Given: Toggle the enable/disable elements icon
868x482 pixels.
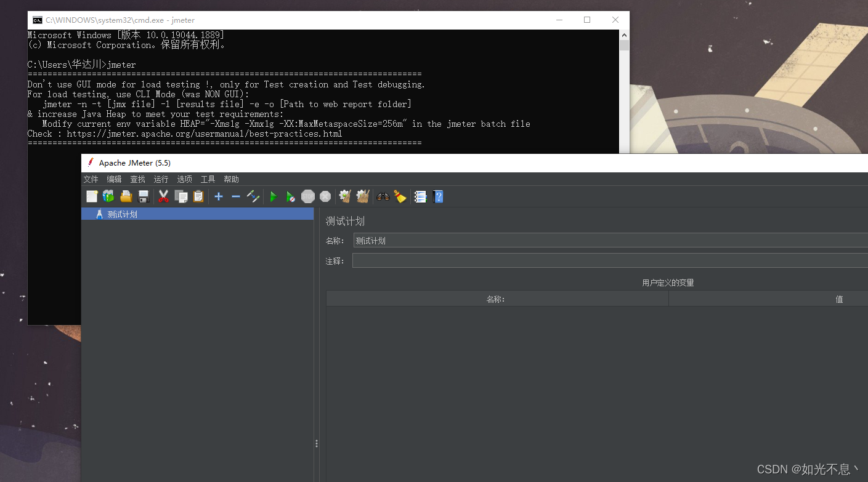Looking at the screenshot, I should [x=253, y=196].
